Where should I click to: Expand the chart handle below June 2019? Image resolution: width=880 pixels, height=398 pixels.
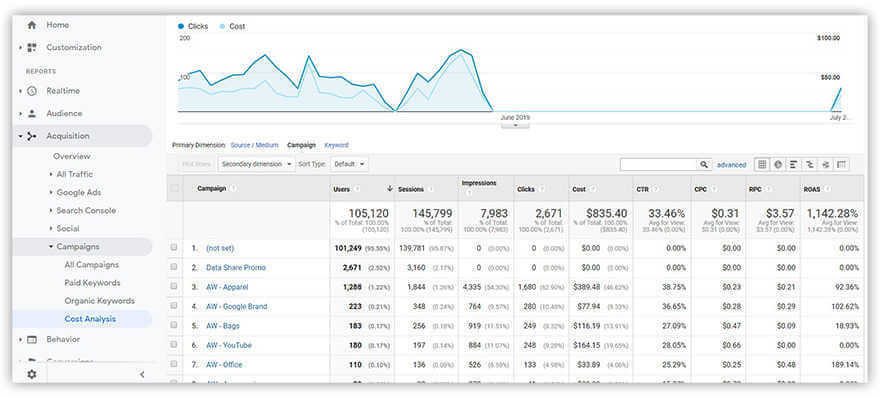[x=515, y=126]
